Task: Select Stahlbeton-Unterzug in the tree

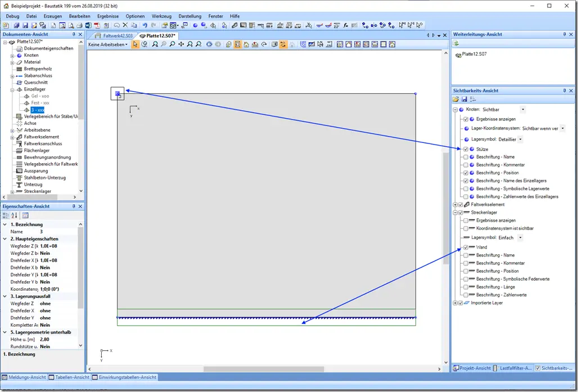Action: click(x=44, y=178)
